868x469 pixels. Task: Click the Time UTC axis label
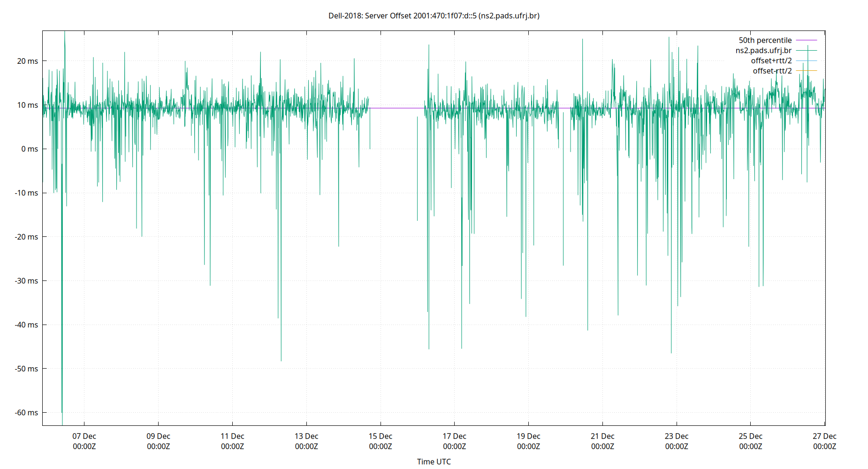(434, 461)
